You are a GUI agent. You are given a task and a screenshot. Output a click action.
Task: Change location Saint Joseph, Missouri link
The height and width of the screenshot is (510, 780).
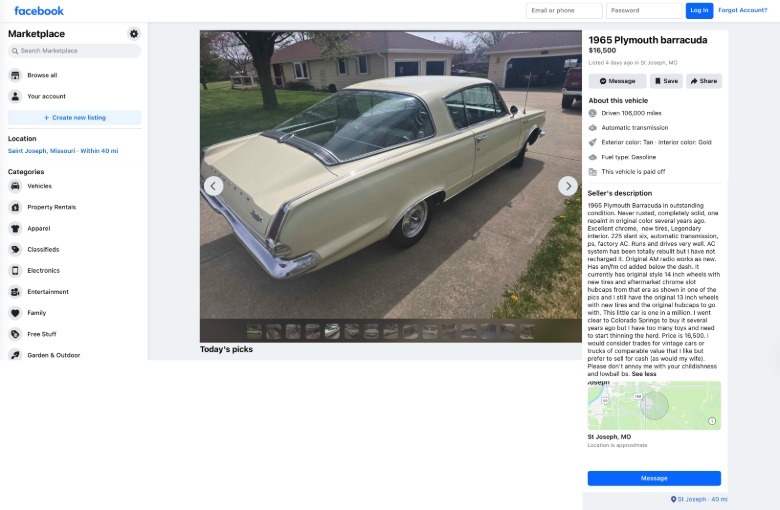(63, 151)
